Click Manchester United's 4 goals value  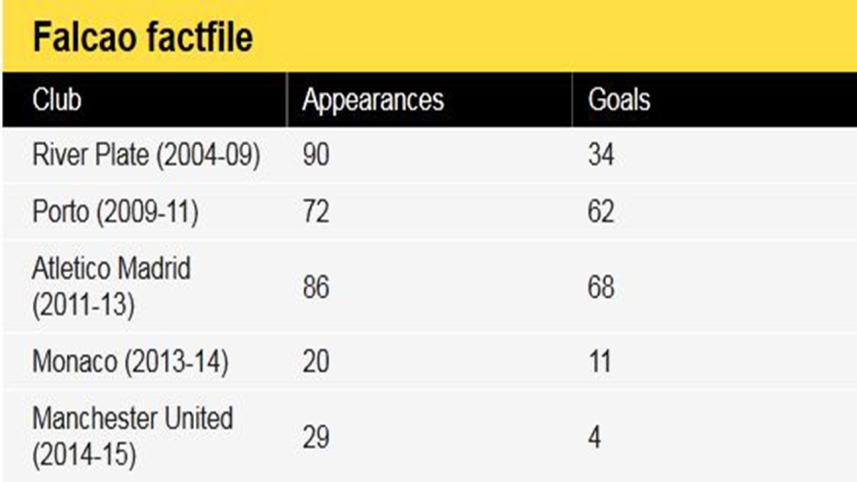tap(594, 437)
